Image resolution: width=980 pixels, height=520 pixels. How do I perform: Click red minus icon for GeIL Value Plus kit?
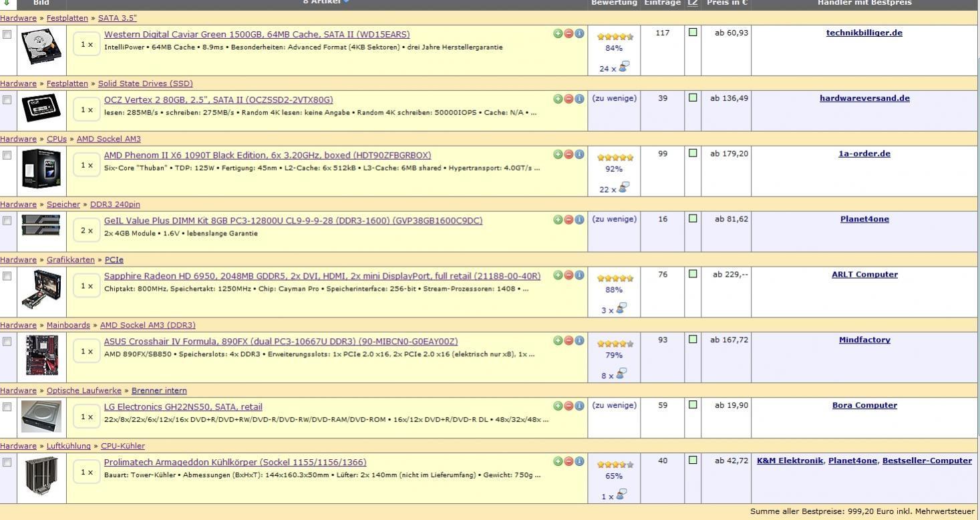[x=568, y=220]
